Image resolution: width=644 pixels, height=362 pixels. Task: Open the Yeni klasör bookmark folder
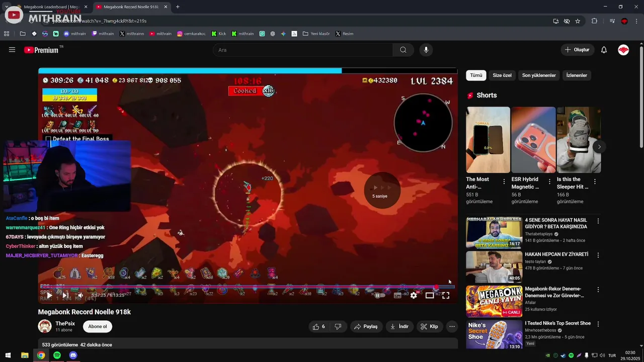316,34
